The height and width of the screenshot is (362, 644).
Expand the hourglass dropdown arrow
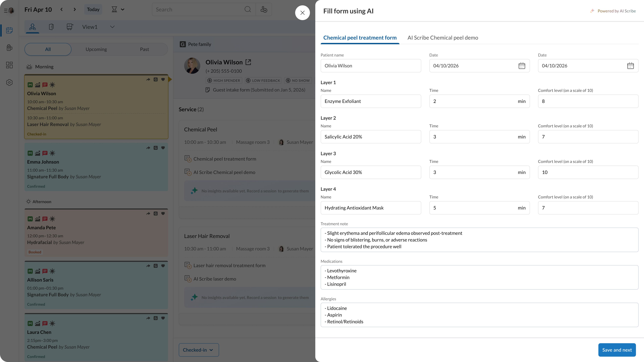(x=122, y=10)
